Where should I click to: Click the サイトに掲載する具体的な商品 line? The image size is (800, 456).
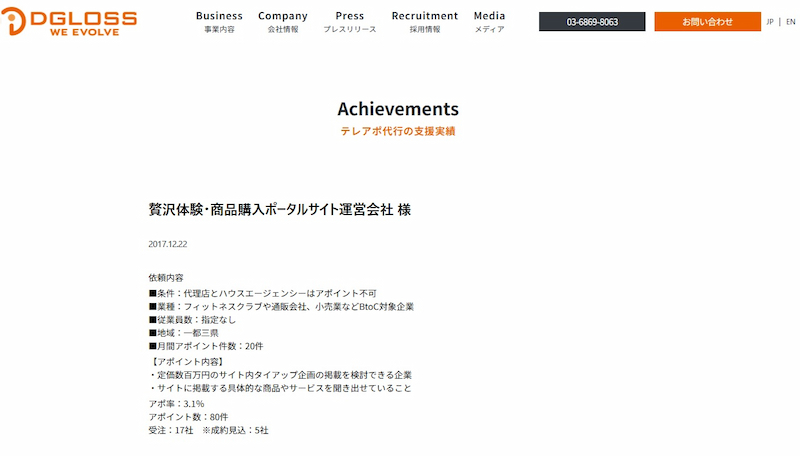[280, 388]
